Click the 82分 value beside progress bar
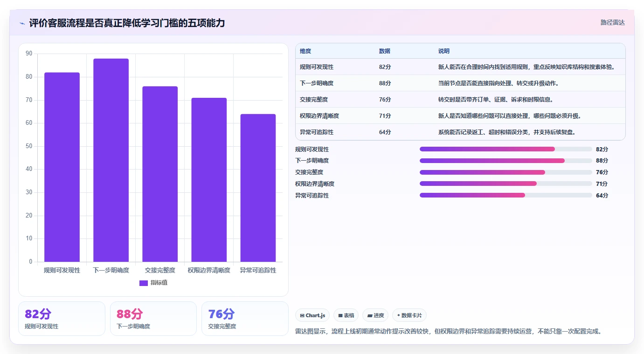This screenshot has width=644, height=354. (602, 149)
